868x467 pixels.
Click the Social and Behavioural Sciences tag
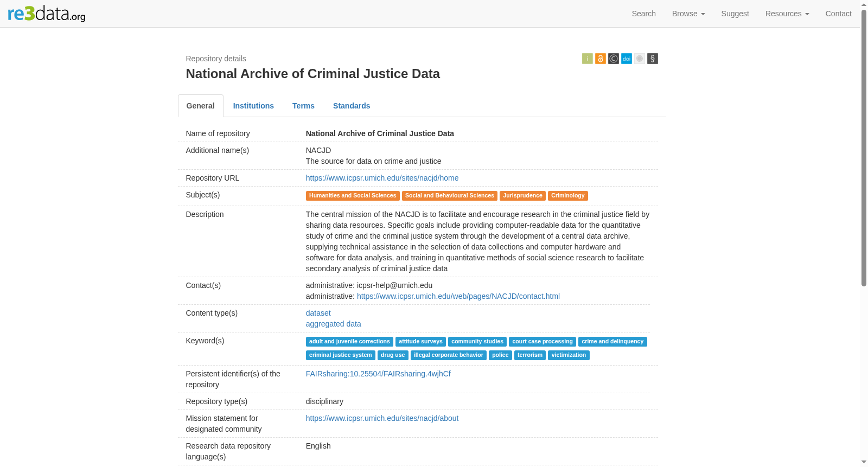pos(450,196)
